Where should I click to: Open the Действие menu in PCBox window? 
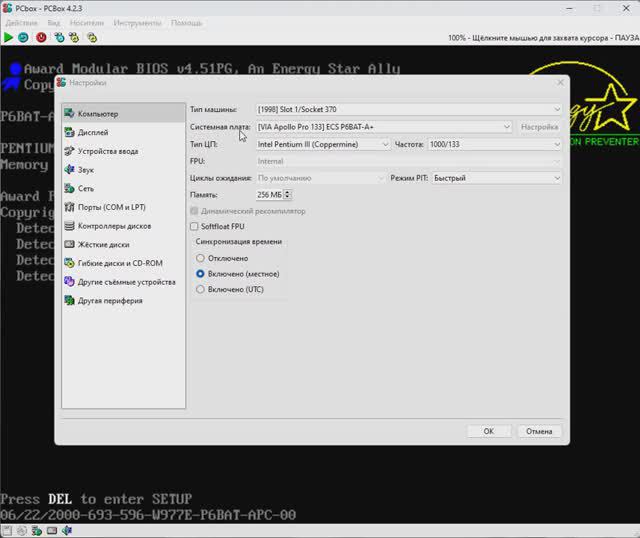click(x=22, y=23)
